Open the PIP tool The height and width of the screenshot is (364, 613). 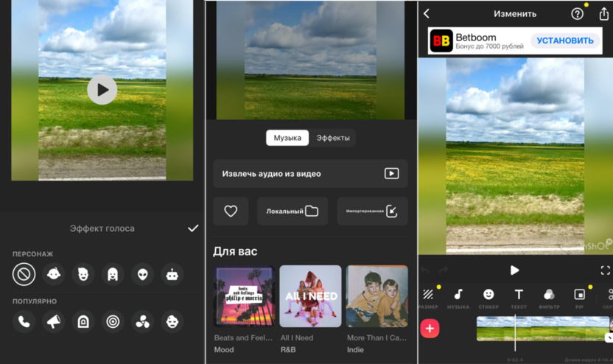[579, 298]
